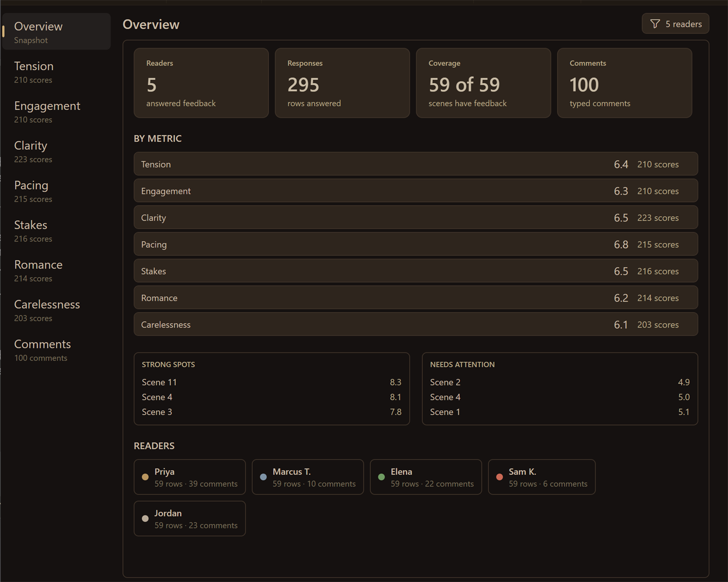Select Scene 11 in Strong Spots

[x=271, y=382]
